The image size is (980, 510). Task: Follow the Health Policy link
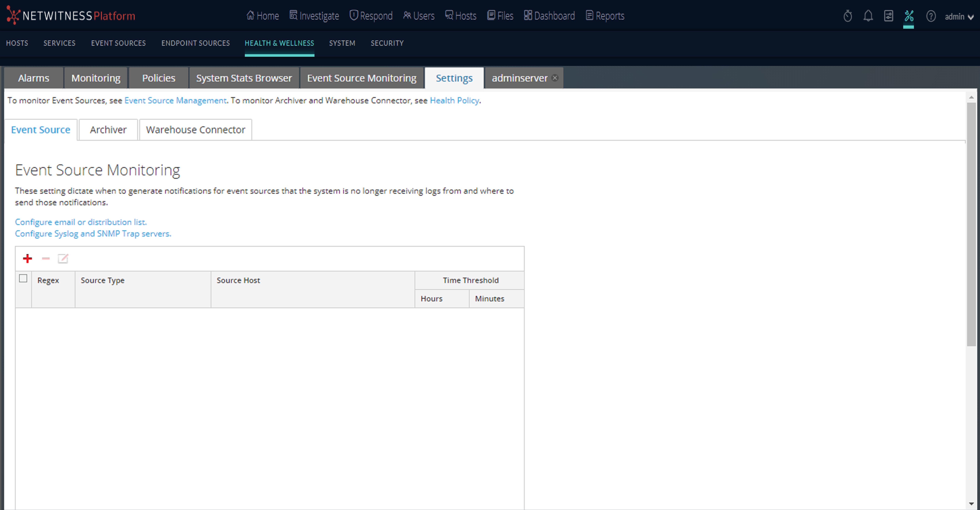[454, 100]
